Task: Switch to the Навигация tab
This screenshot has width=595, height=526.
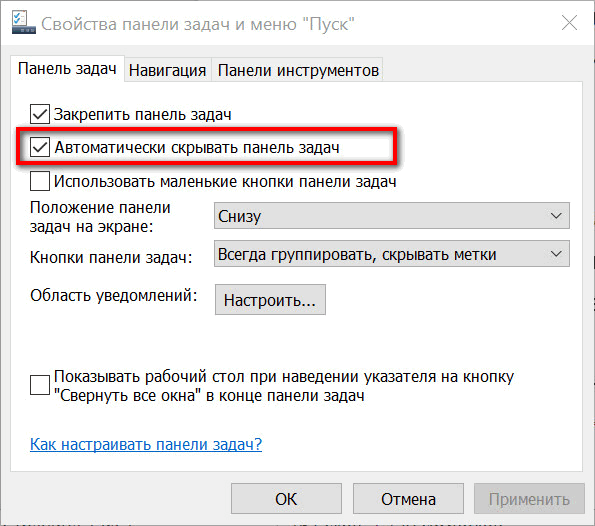Action: click(x=167, y=70)
